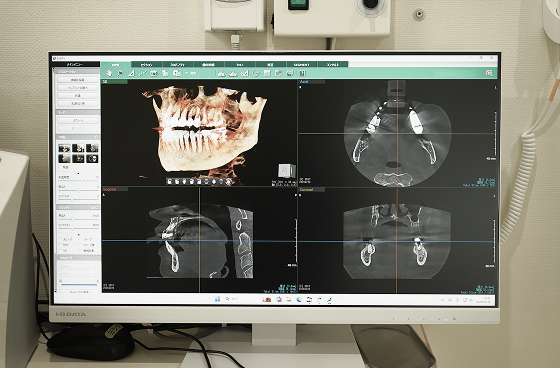Click the printer icon in toolbar
The height and width of the screenshot is (368, 560).
290,73
